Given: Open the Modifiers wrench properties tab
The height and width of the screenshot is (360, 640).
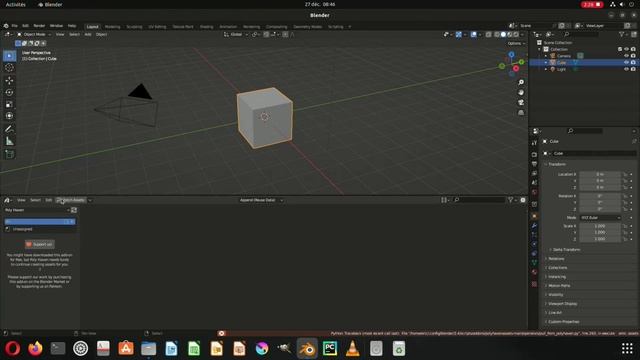Looking at the screenshot, I should tap(534, 226).
